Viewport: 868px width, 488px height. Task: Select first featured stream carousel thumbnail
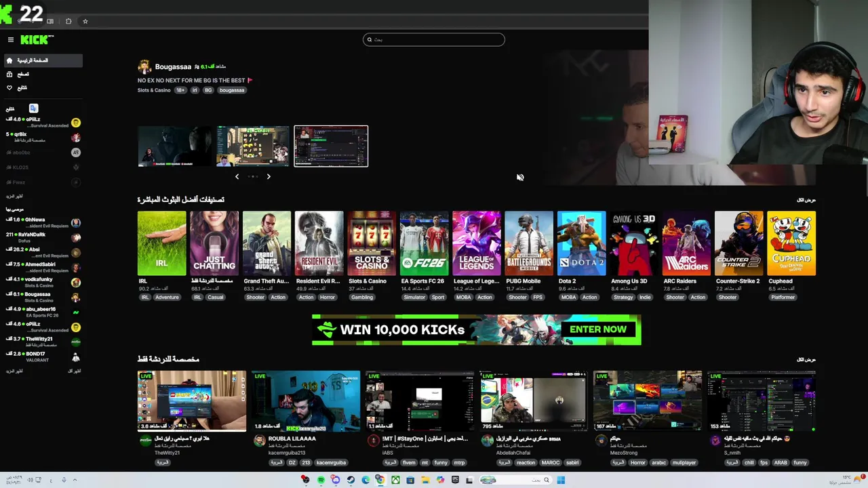coord(175,146)
